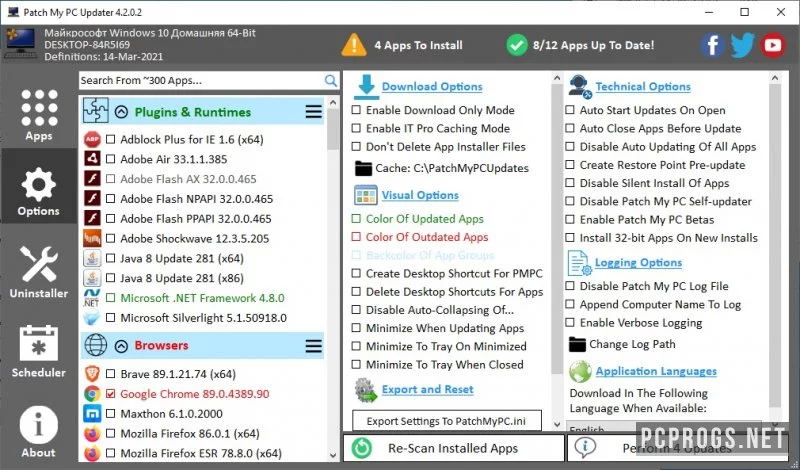800x470 pixels.
Task: Uncheck the Google Chrome 89.0.4389.90 checkbox
Action: tap(110, 394)
